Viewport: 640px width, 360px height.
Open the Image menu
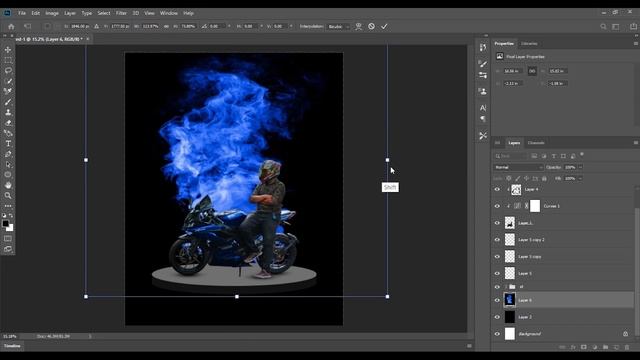click(52, 13)
